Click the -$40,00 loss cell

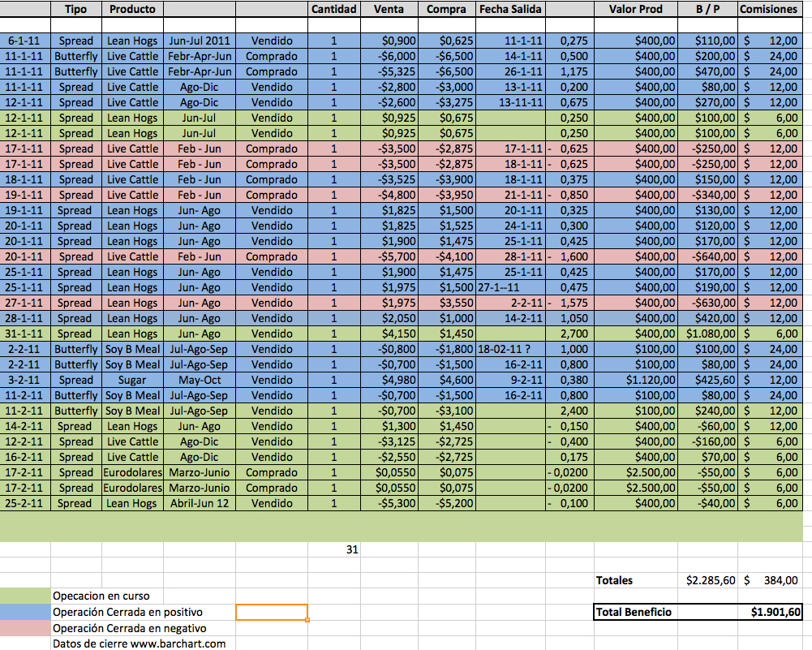click(x=707, y=503)
